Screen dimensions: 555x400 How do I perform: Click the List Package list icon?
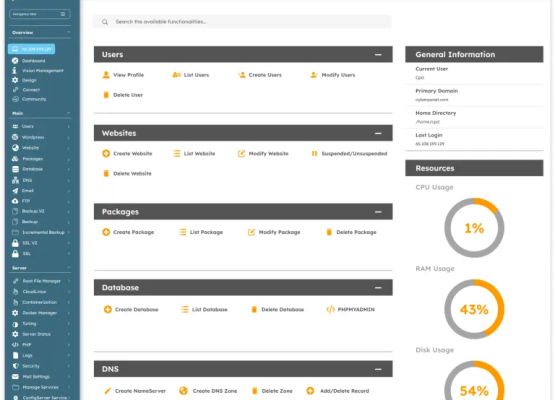[x=182, y=232]
